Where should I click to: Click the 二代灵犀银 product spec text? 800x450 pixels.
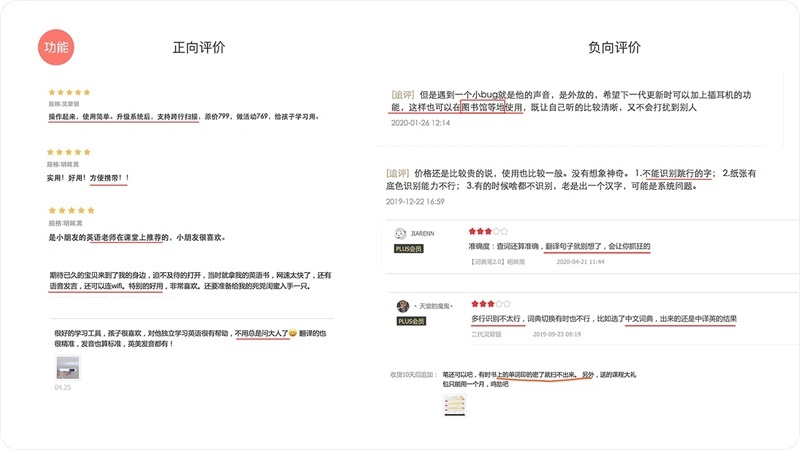486,334
